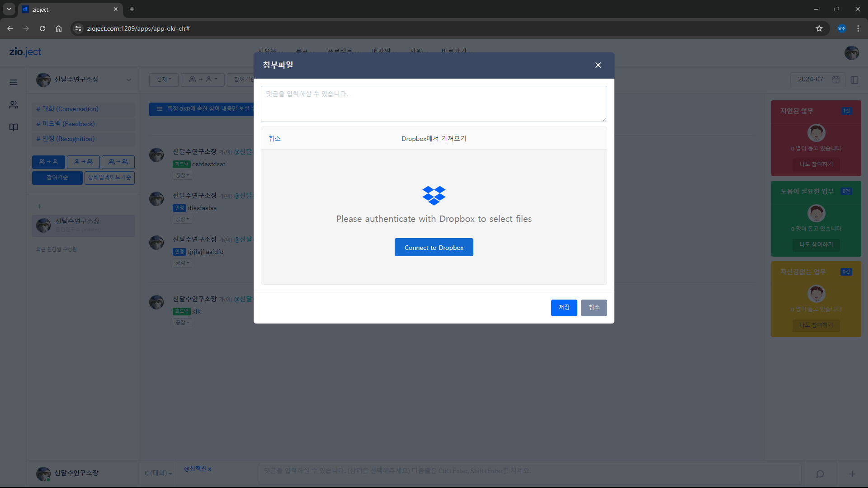Click avatar in 도움이 필요한 업무 card
The width and height of the screenshot is (868, 488).
coord(816,213)
